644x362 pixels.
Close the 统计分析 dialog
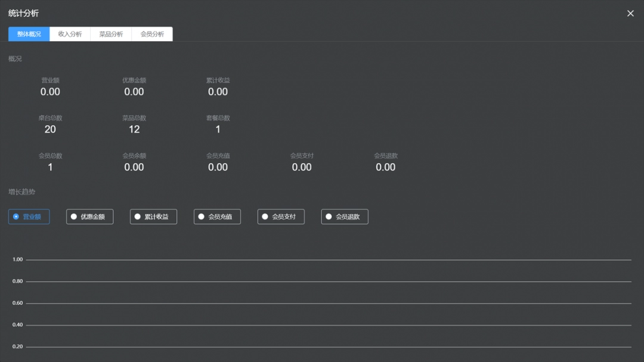pyautogui.click(x=630, y=14)
